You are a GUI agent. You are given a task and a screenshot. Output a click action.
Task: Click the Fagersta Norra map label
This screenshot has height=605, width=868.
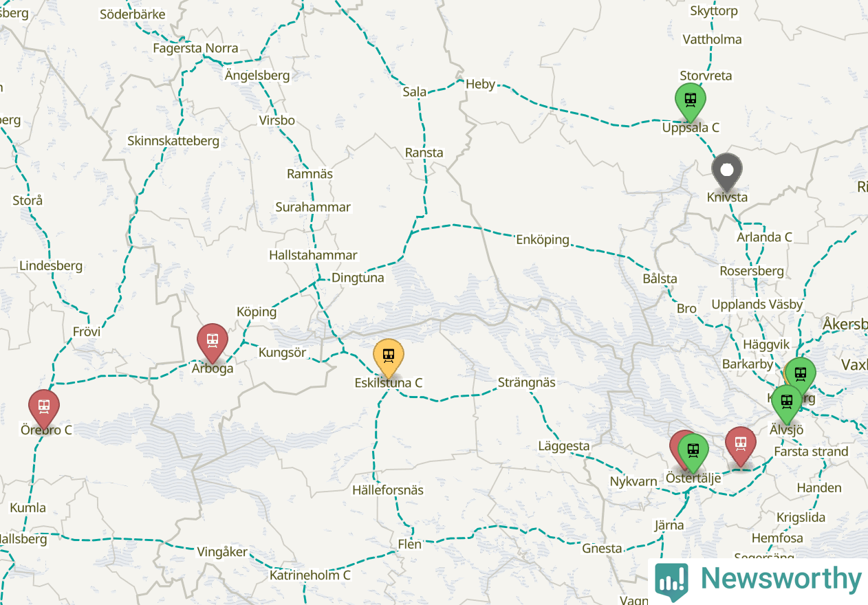[196, 48]
